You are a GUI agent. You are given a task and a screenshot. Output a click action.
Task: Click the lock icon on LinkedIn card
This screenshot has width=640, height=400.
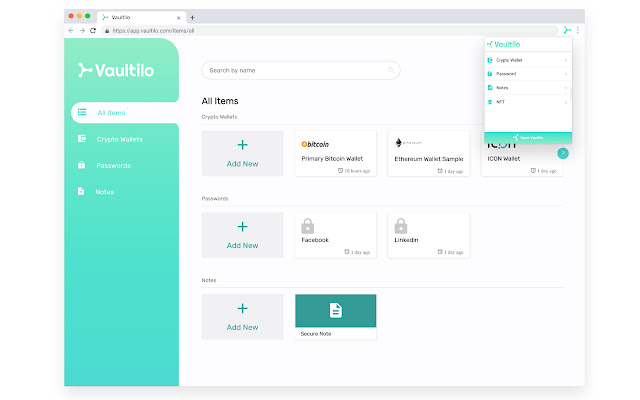click(x=401, y=226)
